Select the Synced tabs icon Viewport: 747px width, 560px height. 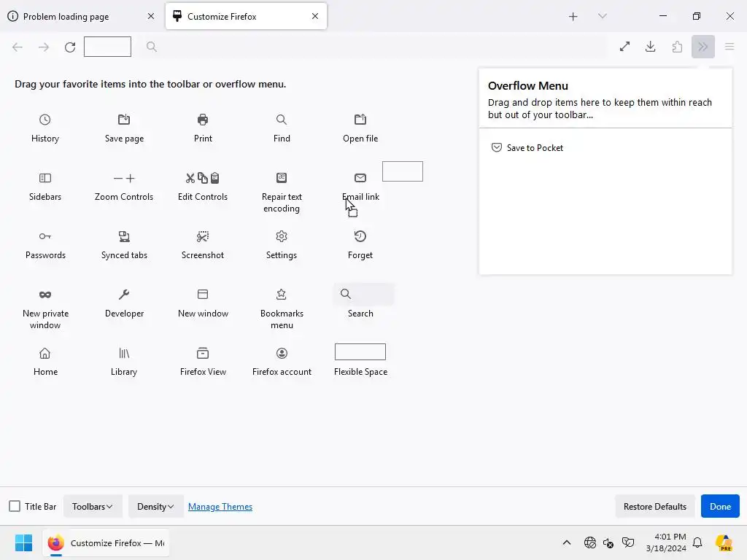pyautogui.click(x=124, y=236)
